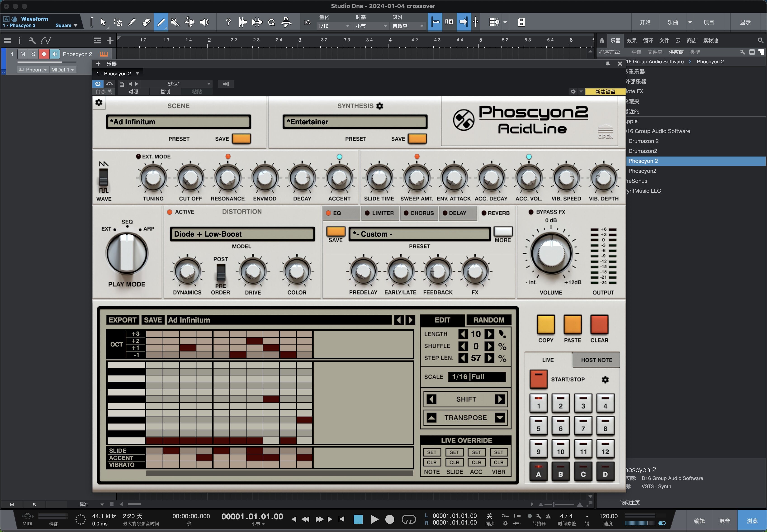
Task: Arm record on Phoscyon 2 track
Action: coord(44,54)
